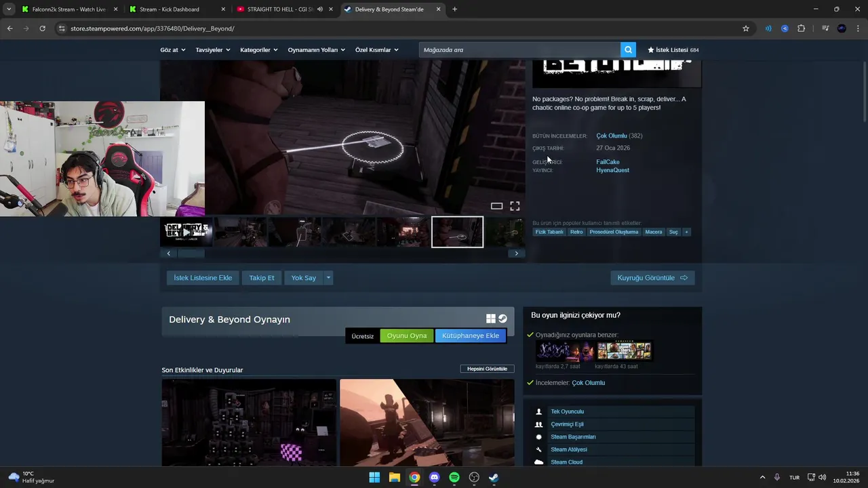Open the Chrome profile avatar
868x488 pixels.
click(842, 28)
